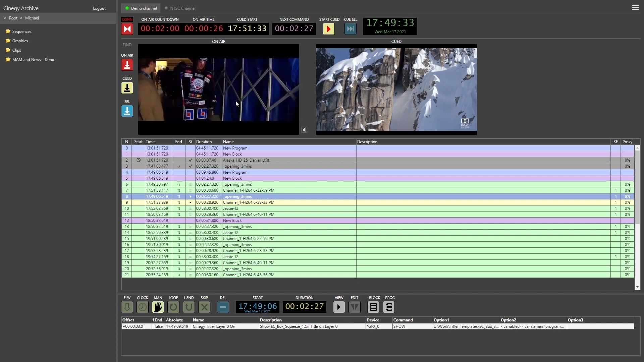Viewport: 644px width, 362px height.
Task: Click the Logout link
Action: point(99,8)
